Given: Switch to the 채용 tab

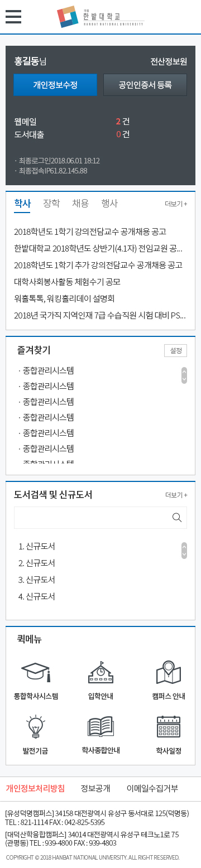Looking at the screenshot, I should coord(80,203).
